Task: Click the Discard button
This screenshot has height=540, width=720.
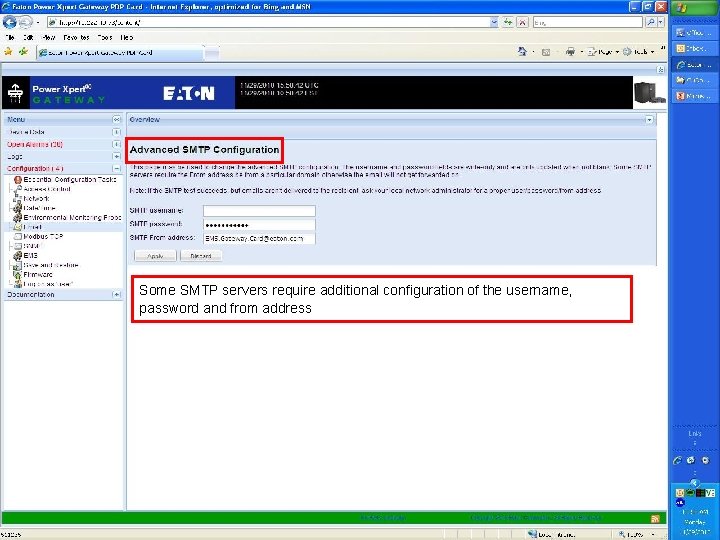Action: (201, 256)
